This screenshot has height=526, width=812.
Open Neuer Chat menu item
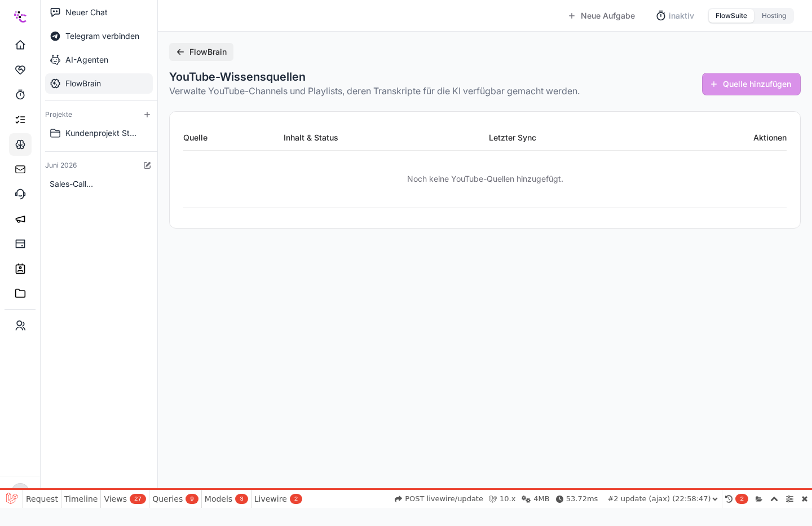pos(99,12)
